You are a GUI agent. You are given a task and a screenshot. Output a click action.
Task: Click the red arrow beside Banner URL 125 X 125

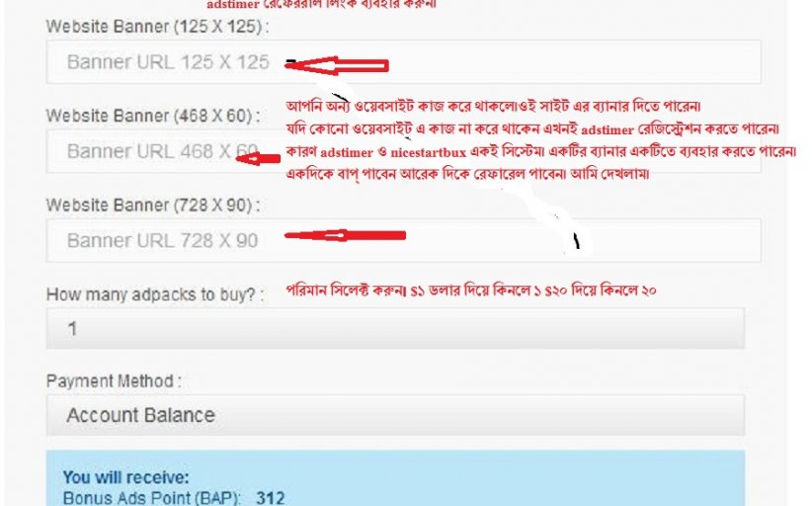[x=337, y=66]
